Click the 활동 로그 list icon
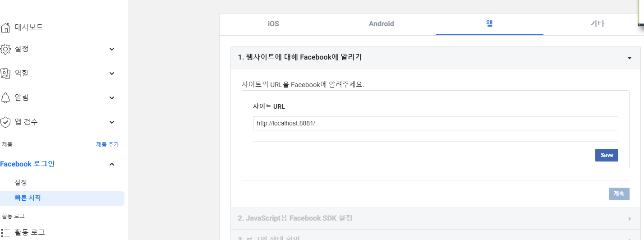The height and width of the screenshot is (240, 644). point(5,233)
